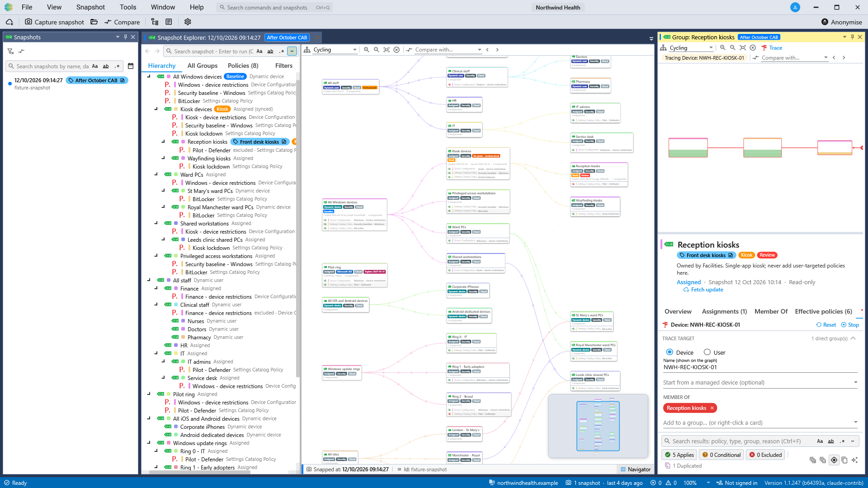
Task: Open Start from a managed device dropdown
Action: pyautogui.click(x=760, y=382)
